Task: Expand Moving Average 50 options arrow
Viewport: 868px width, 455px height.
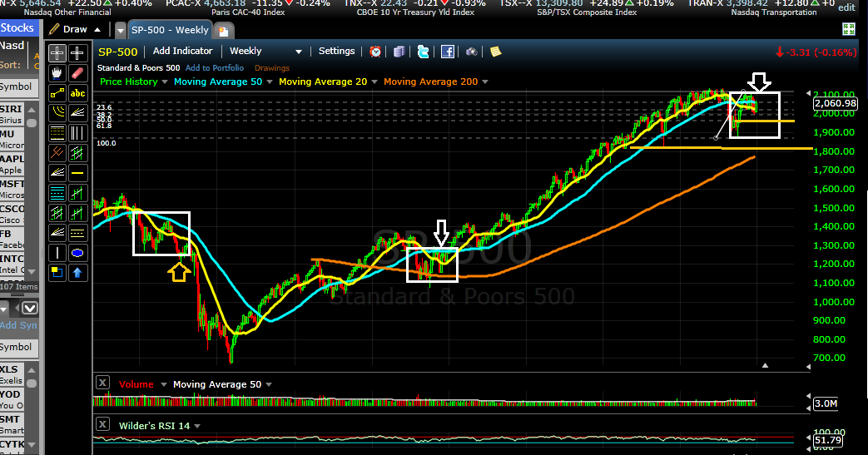Action: point(270,82)
